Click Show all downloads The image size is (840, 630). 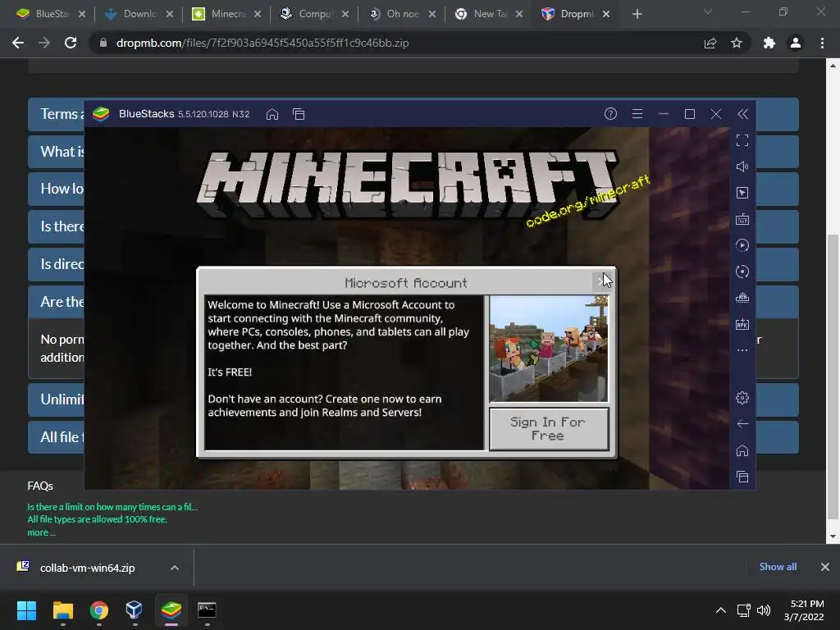pos(778,567)
